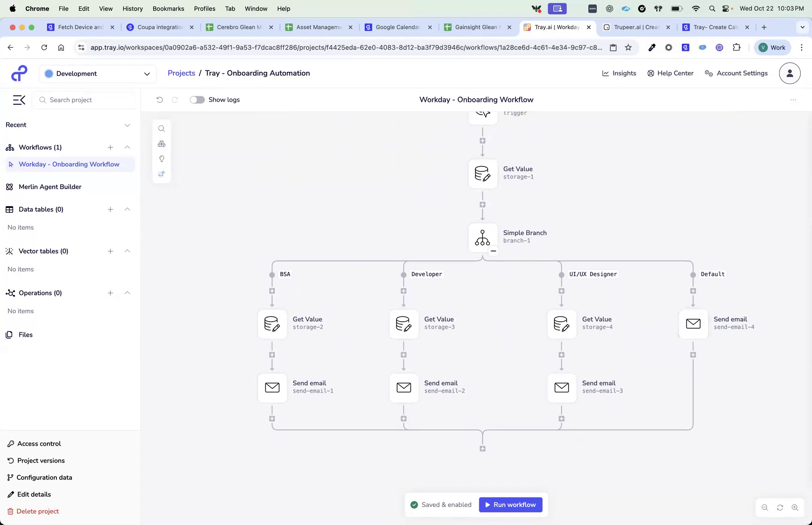Viewport: 812px width, 525px height.
Task: Open the Merlin AI assistant icon on canvas
Action: 162,173
